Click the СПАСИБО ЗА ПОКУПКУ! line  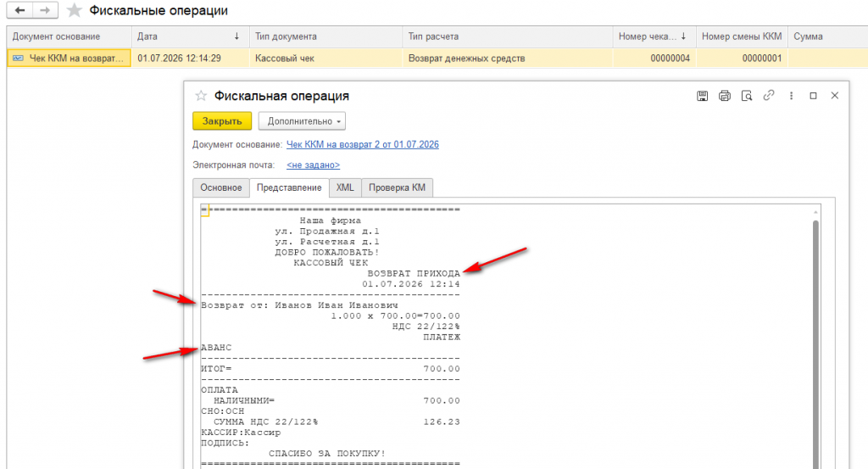327,454
